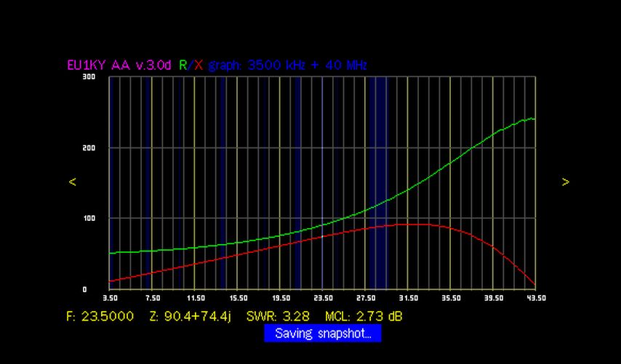Click the green R legend letter

click(183, 65)
